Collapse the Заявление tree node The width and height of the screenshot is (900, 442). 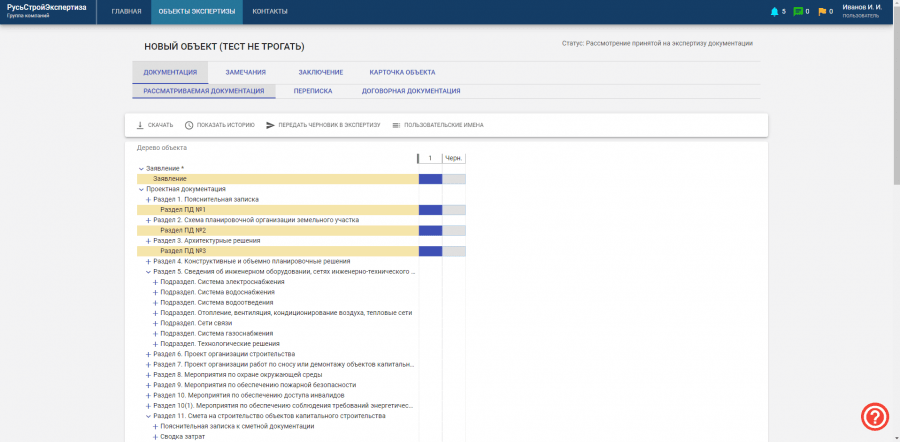(x=141, y=168)
